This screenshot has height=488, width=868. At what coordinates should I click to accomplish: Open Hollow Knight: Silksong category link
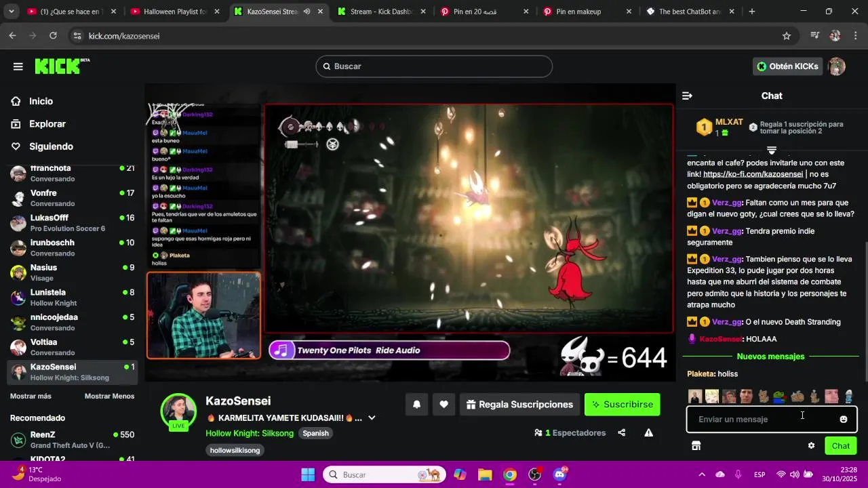click(250, 433)
